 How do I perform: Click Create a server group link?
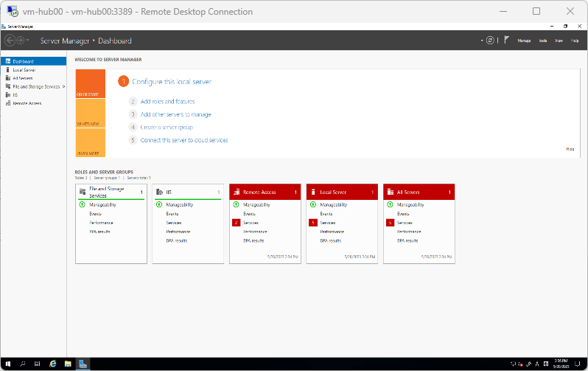tap(167, 128)
